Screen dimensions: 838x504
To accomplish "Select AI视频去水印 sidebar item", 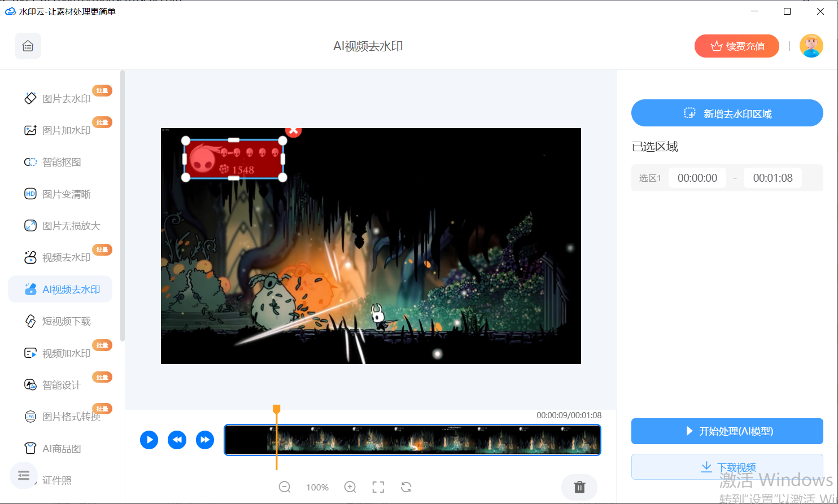I will coord(60,290).
